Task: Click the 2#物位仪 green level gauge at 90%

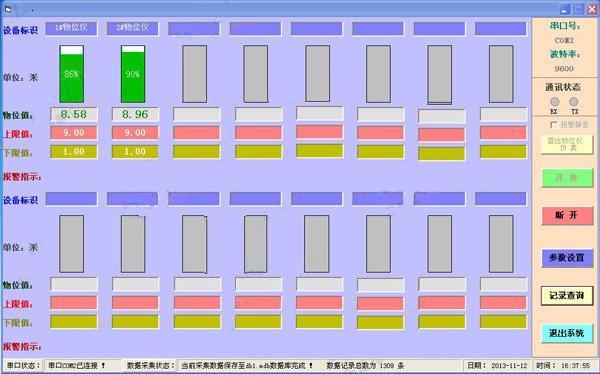Action: pos(133,74)
